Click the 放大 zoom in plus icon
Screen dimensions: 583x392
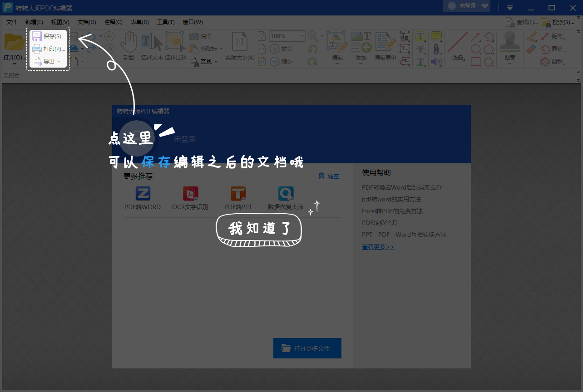tap(275, 49)
